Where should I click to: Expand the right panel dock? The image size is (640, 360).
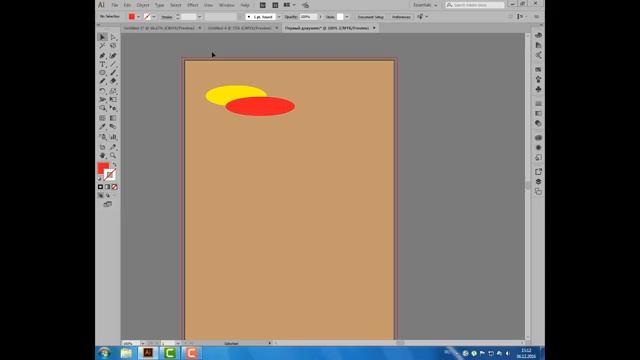pos(541,25)
